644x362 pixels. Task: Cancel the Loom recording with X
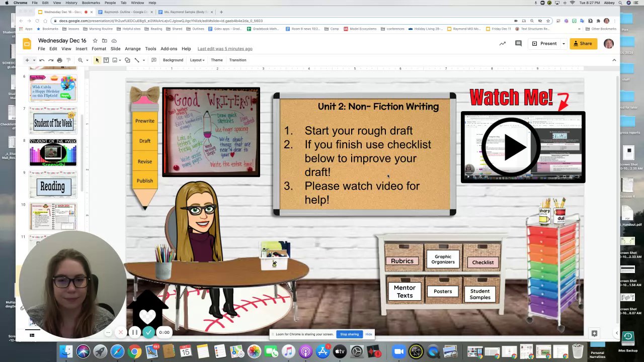point(120,332)
